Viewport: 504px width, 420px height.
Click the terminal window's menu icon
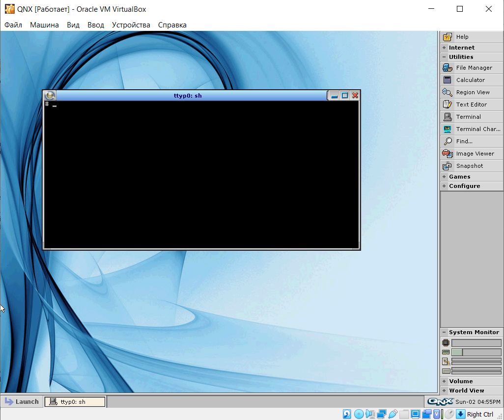click(x=50, y=95)
